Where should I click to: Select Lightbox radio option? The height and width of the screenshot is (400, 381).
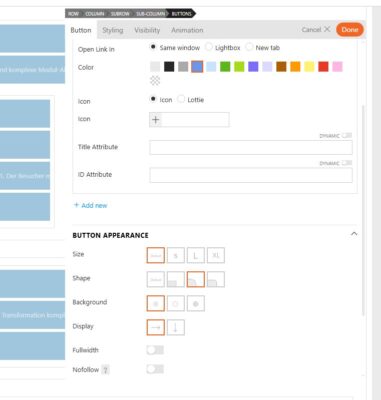tap(209, 47)
